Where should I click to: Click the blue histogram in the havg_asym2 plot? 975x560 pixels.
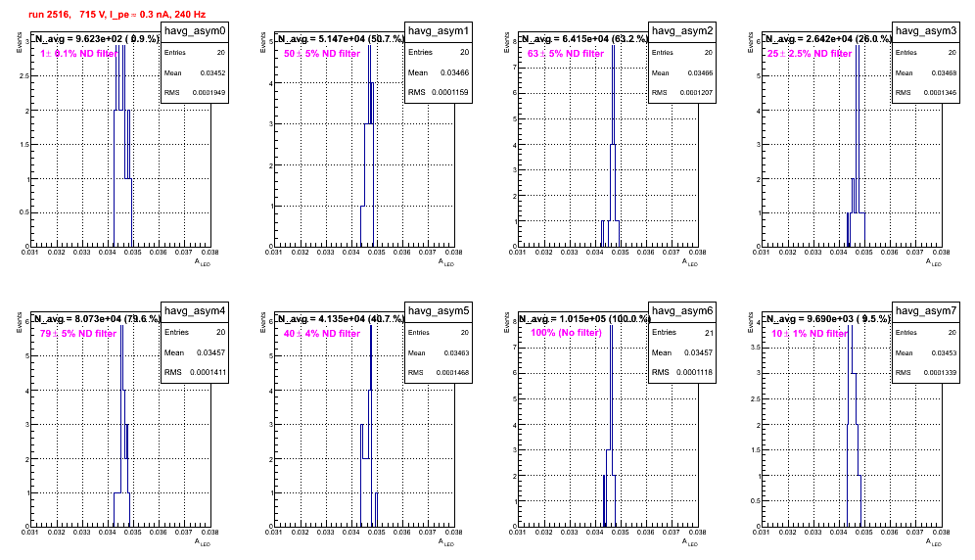(611, 144)
